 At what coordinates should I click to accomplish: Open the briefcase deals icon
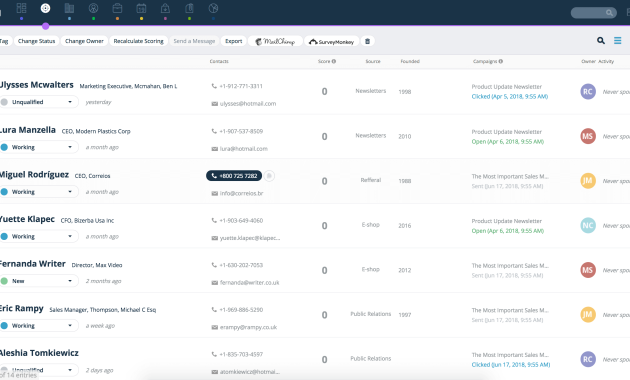coord(117,8)
